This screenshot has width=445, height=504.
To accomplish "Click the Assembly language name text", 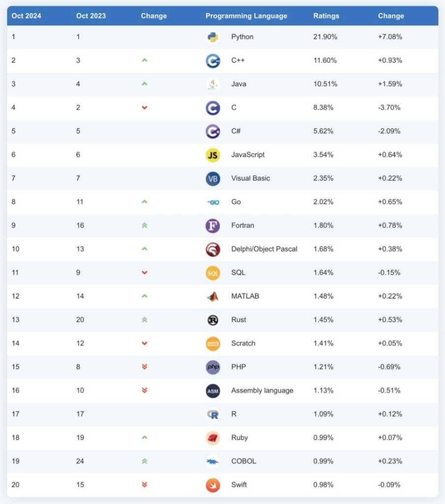I will coord(262,390).
